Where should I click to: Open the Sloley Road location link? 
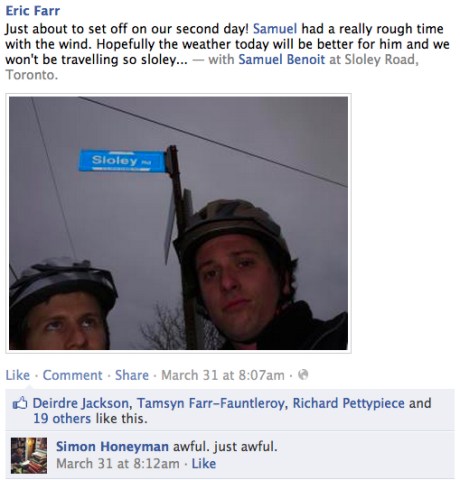[x=380, y=59]
